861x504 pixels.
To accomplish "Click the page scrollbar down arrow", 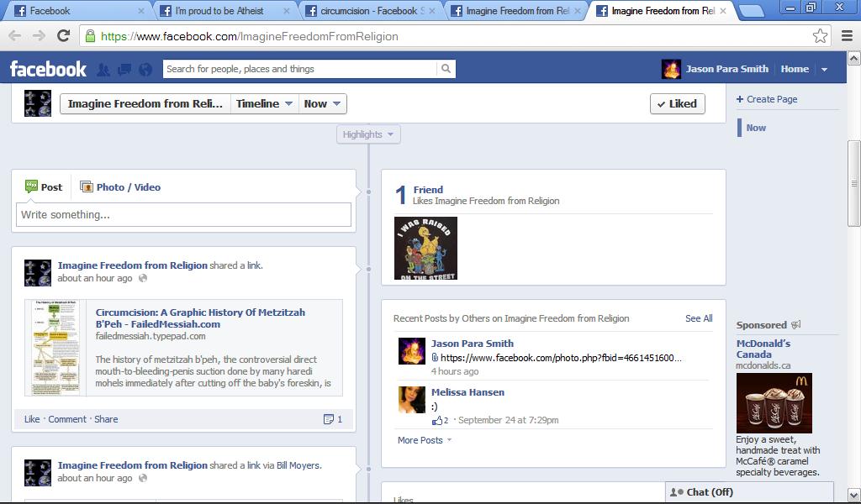I will 854,494.
